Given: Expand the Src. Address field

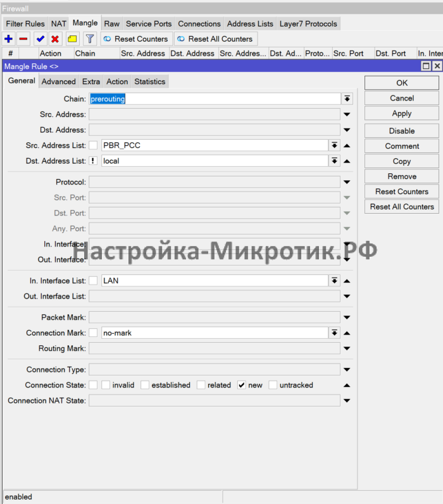Looking at the screenshot, I should tap(347, 114).
